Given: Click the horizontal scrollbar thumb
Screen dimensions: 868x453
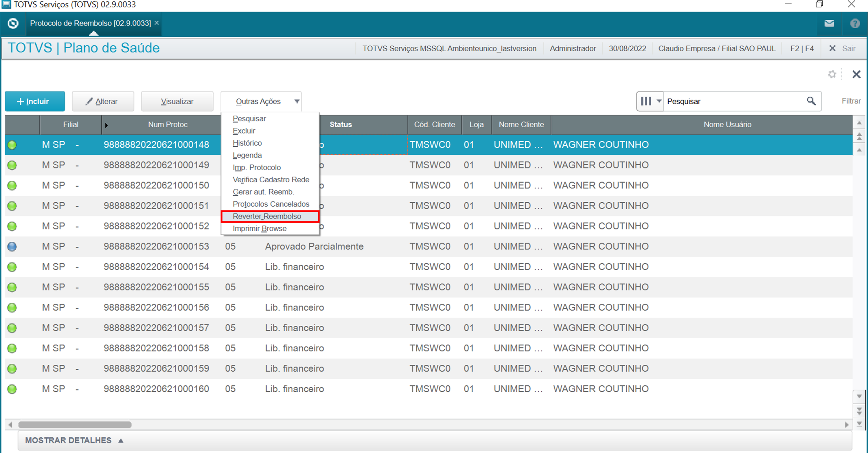Looking at the screenshot, I should (x=75, y=425).
